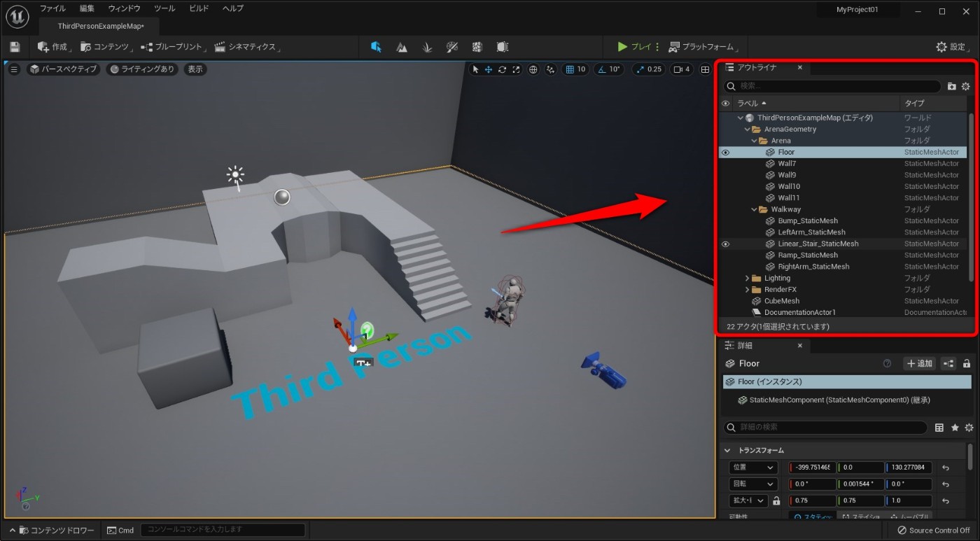Collapse the ArenaGeometry folder
Image resolution: width=980 pixels, height=541 pixels.
pos(748,129)
